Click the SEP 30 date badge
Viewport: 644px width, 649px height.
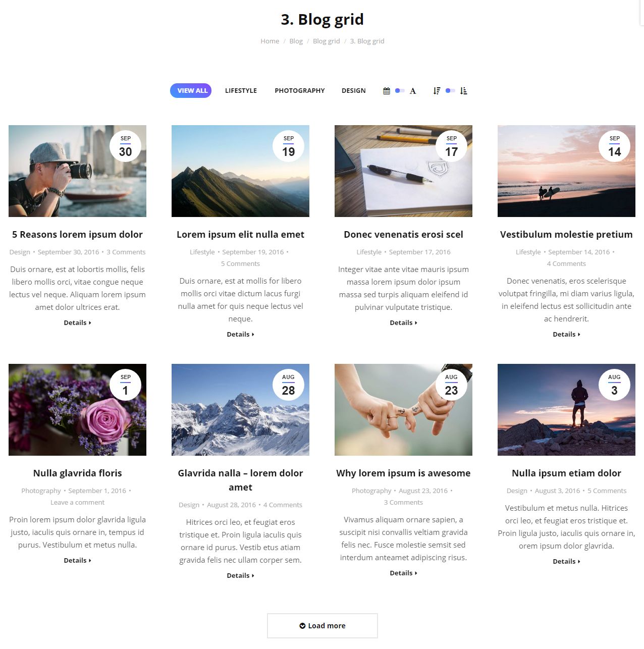pos(125,146)
